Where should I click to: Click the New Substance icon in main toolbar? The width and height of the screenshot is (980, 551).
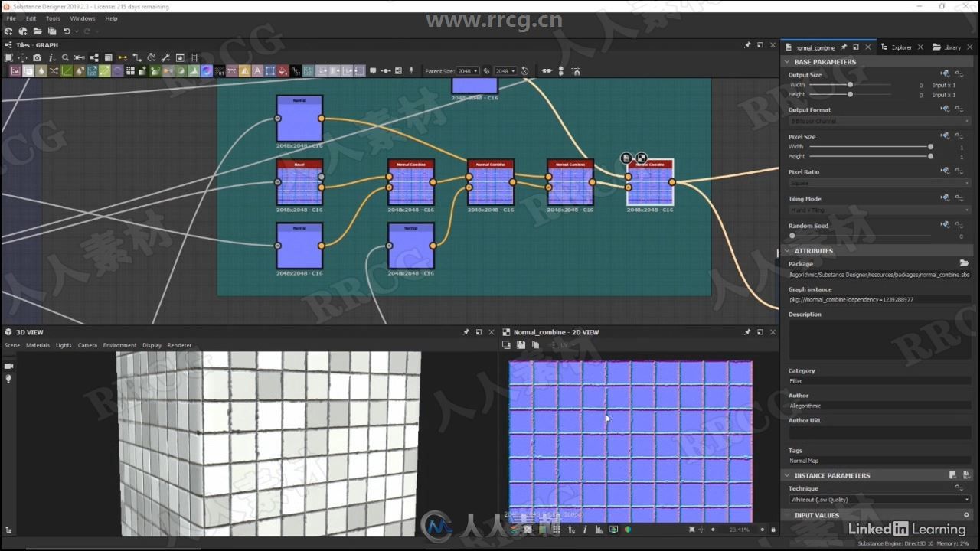8,31
